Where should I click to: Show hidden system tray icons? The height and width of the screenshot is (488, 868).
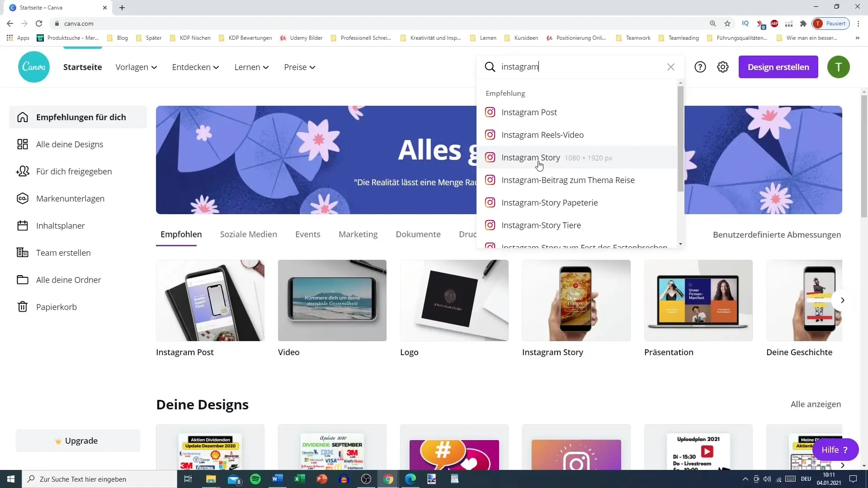pos(745,479)
